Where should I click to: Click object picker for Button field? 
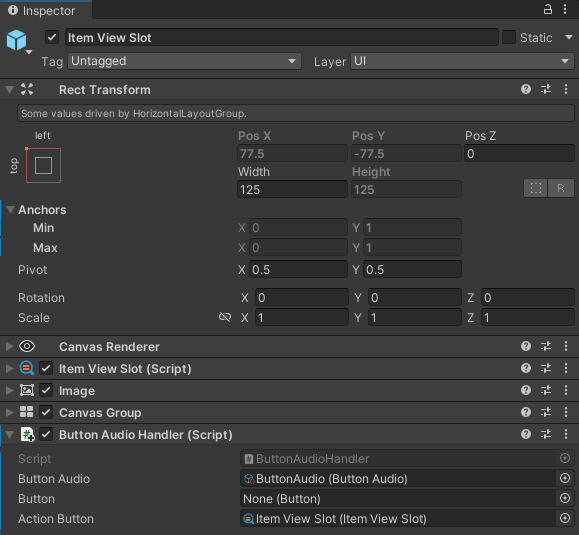[565, 498]
